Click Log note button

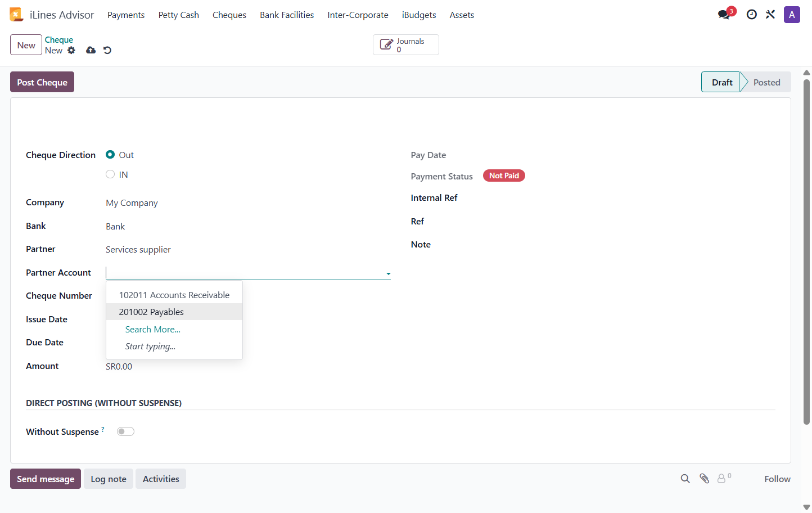pos(109,479)
